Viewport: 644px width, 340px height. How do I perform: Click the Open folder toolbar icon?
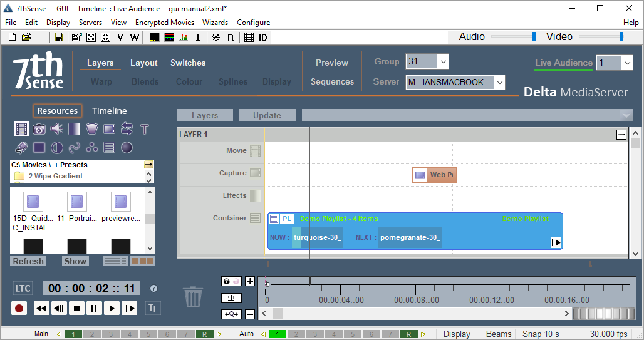pos(27,37)
